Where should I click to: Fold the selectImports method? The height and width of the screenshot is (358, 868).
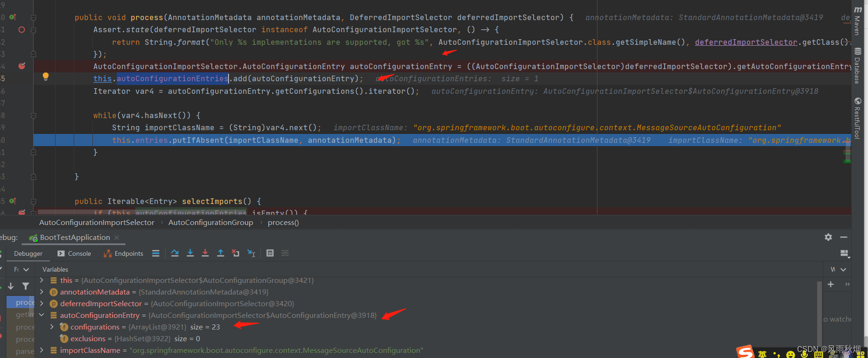[x=34, y=201]
